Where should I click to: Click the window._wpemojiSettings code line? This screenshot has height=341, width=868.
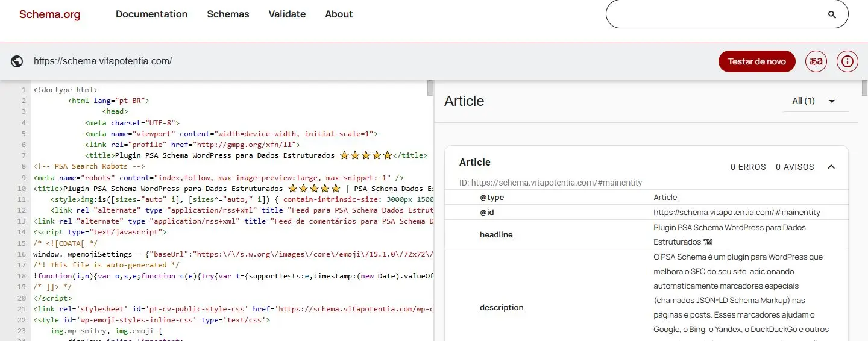[x=233, y=254]
